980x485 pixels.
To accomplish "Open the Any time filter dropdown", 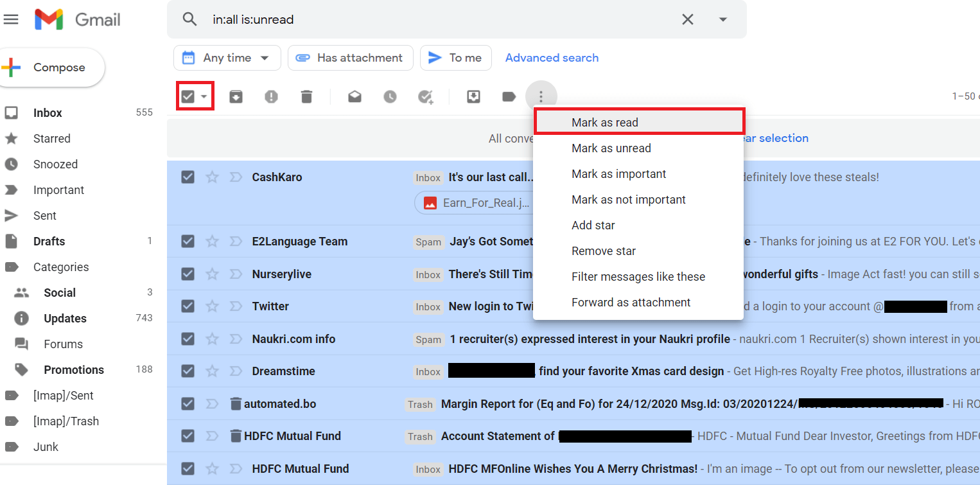I will point(227,57).
